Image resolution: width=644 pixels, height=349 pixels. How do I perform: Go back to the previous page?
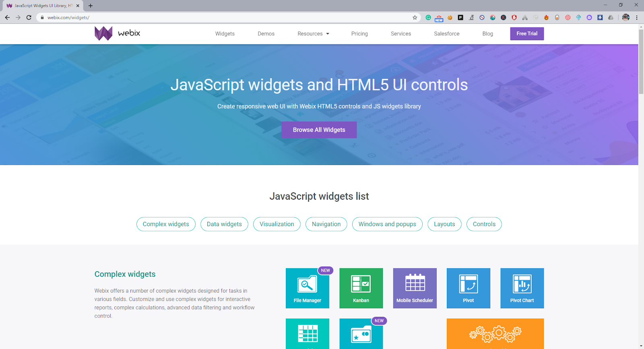[7, 17]
